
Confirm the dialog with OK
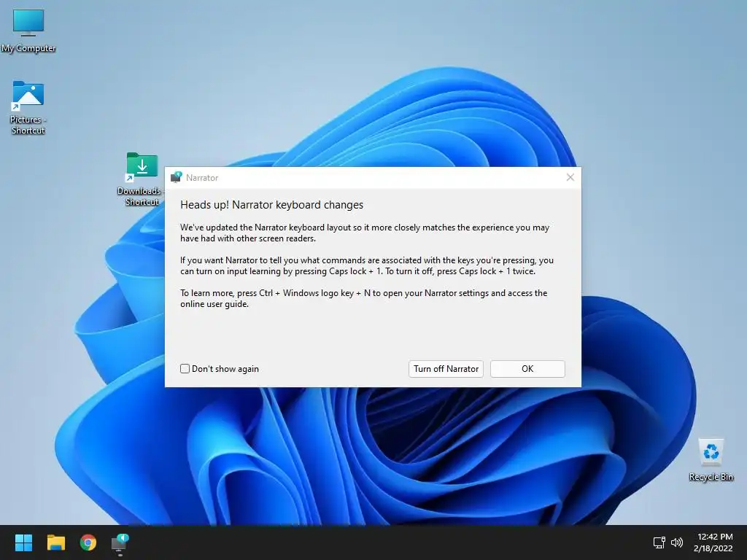point(527,368)
